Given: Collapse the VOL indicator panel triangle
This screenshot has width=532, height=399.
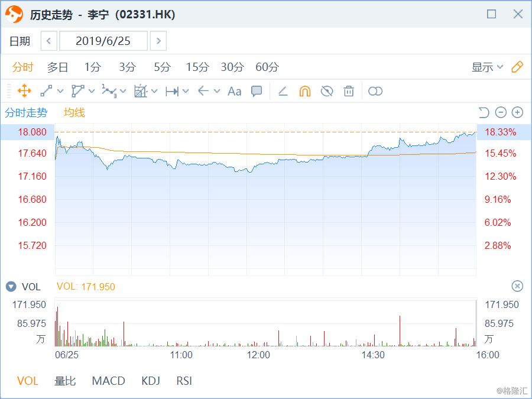Looking at the screenshot, I should tap(11, 287).
